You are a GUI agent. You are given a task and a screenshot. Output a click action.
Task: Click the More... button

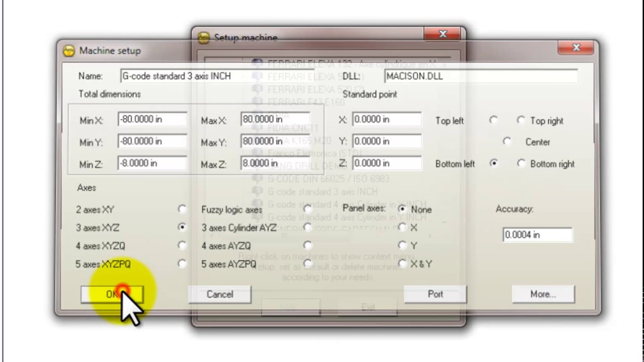coord(543,294)
